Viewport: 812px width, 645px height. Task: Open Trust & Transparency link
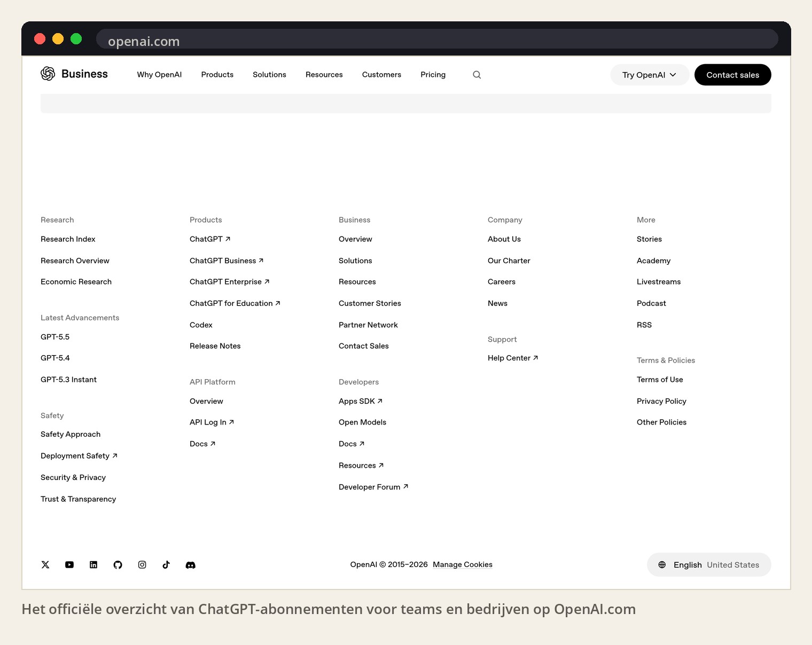78,499
